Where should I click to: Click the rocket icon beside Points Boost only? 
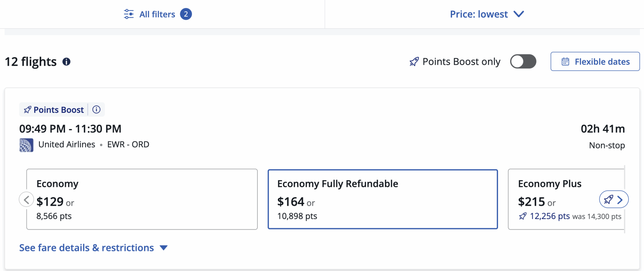pos(414,62)
